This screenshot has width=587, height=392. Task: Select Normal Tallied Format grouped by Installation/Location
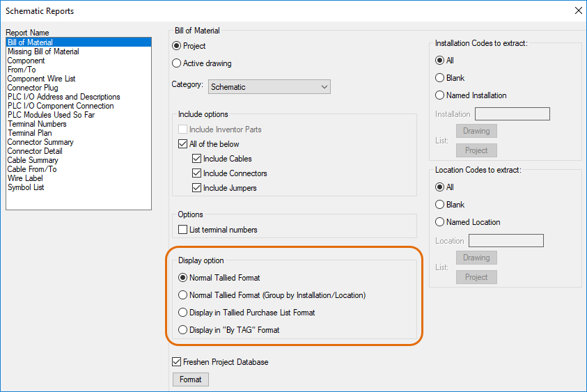(183, 295)
